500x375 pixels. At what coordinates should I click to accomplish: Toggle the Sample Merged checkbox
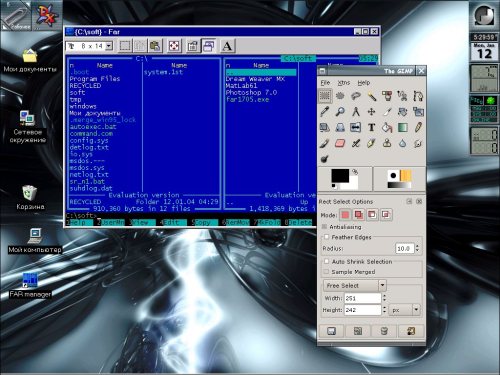(x=327, y=272)
